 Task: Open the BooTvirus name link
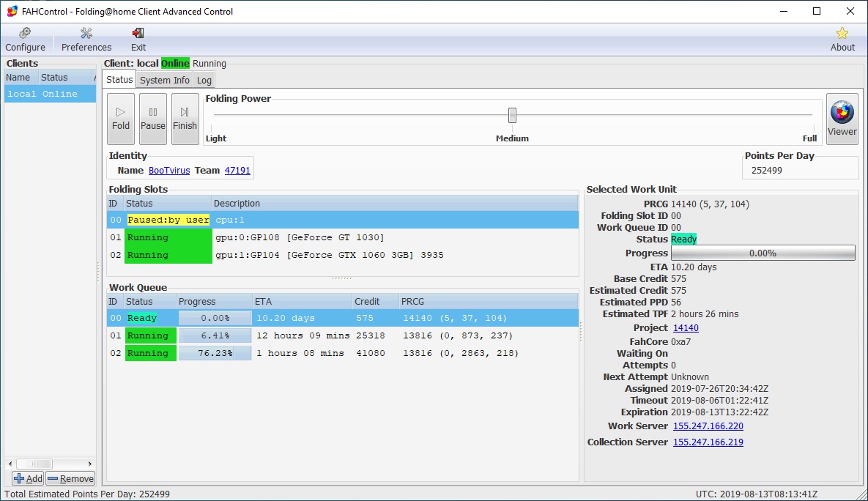click(169, 171)
